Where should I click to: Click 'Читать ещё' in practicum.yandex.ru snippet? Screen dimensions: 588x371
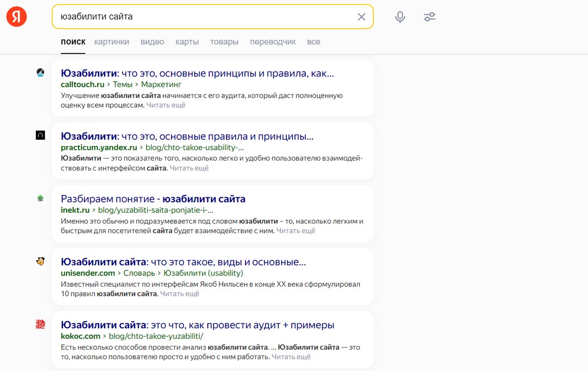tap(189, 168)
